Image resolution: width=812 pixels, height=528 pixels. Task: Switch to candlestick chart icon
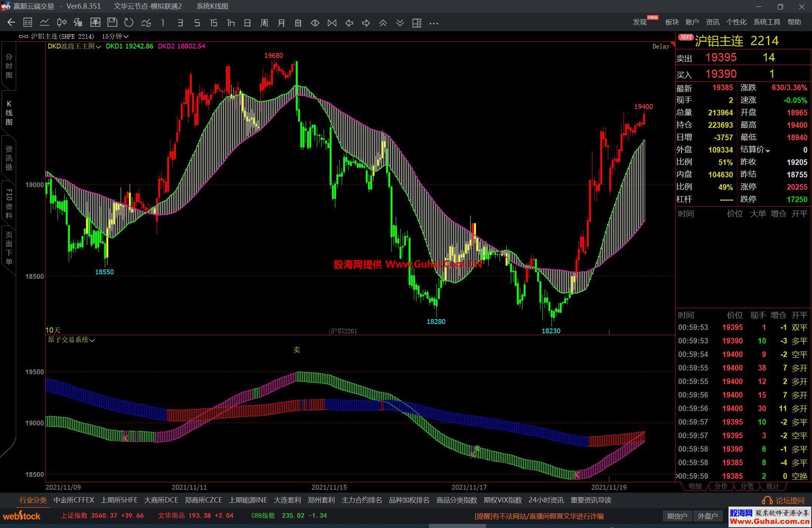(62, 23)
